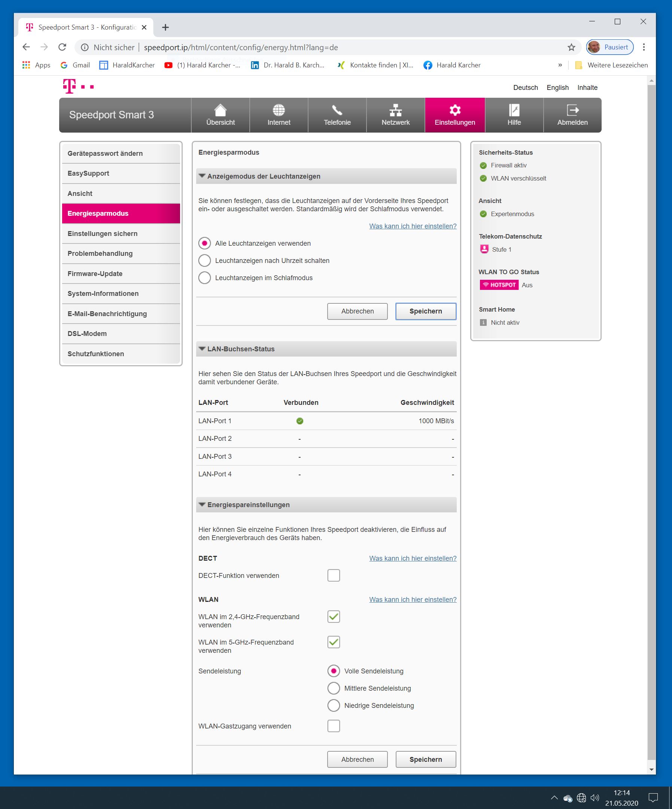Toggle WLAN im 5-GHz-Frequenzband checkbox

[x=334, y=642]
